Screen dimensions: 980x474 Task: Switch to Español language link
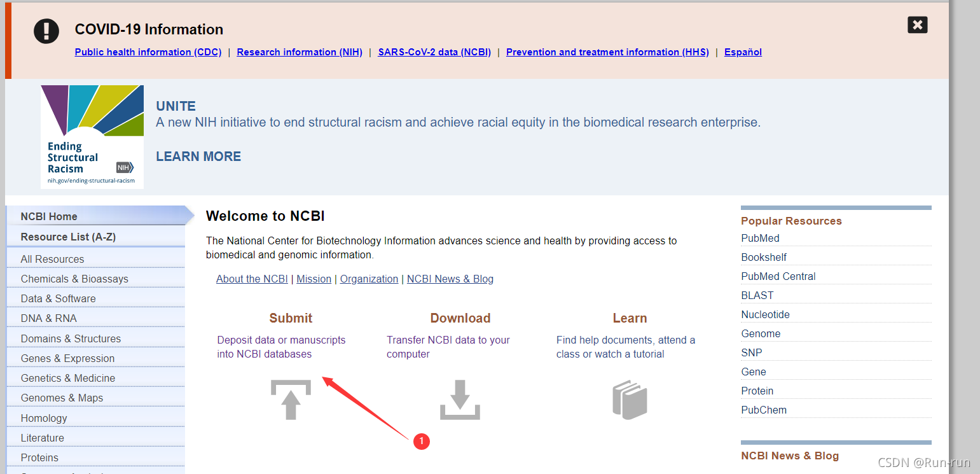click(743, 52)
